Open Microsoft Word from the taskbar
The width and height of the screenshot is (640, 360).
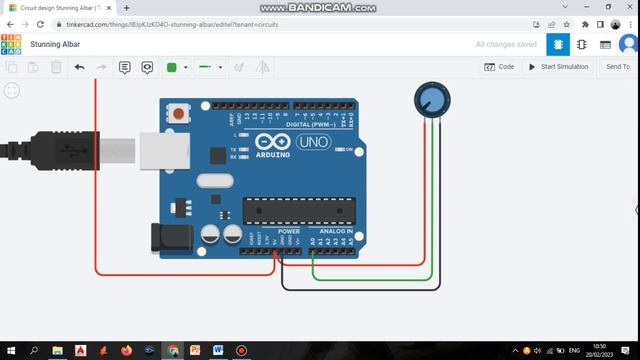pyautogui.click(x=218, y=351)
